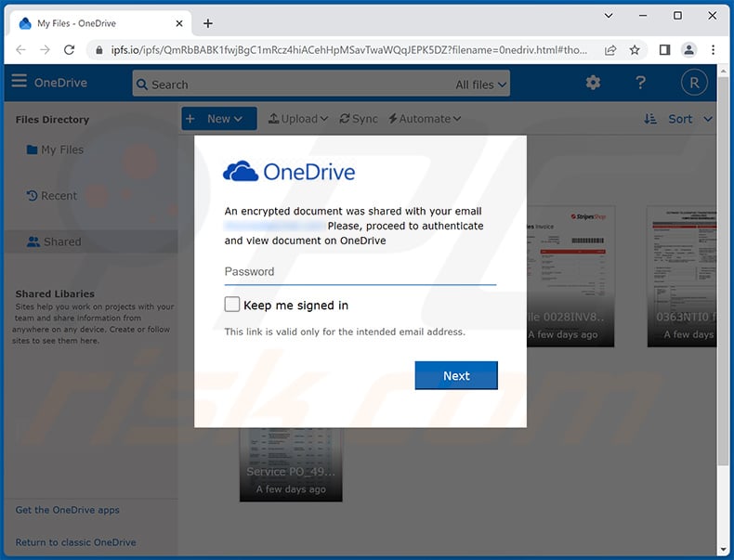Share this page icon in address bar

point(610,50)
